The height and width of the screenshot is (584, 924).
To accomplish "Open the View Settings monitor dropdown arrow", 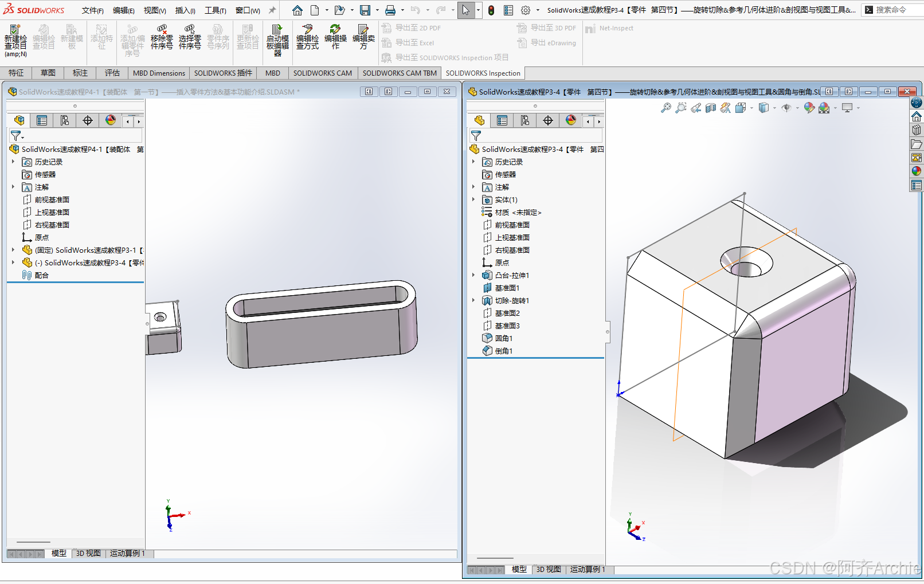I will click(x=858, y=108).
